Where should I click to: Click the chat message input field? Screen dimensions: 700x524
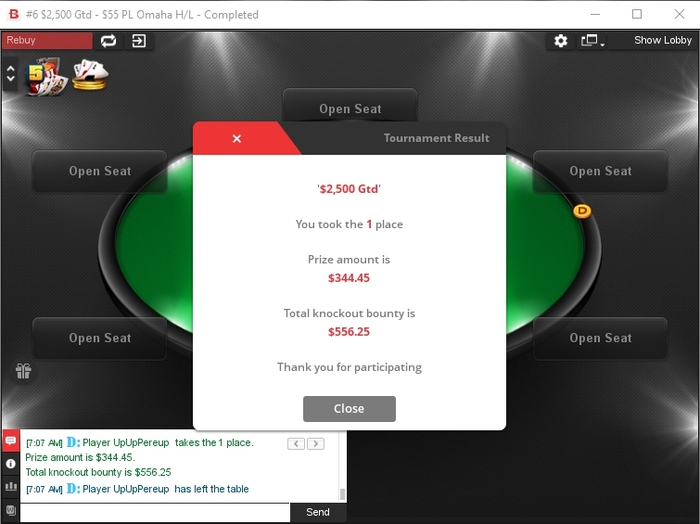(155, 512)
